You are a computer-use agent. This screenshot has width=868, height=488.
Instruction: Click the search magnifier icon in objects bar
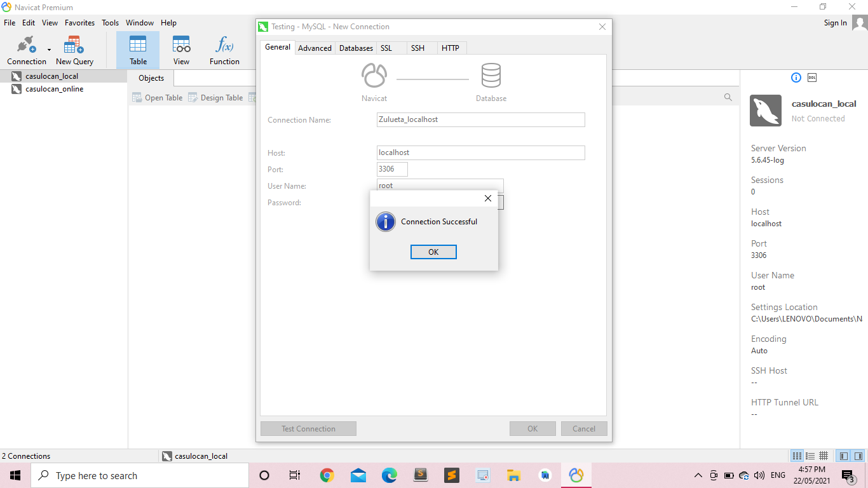point(728,98)
